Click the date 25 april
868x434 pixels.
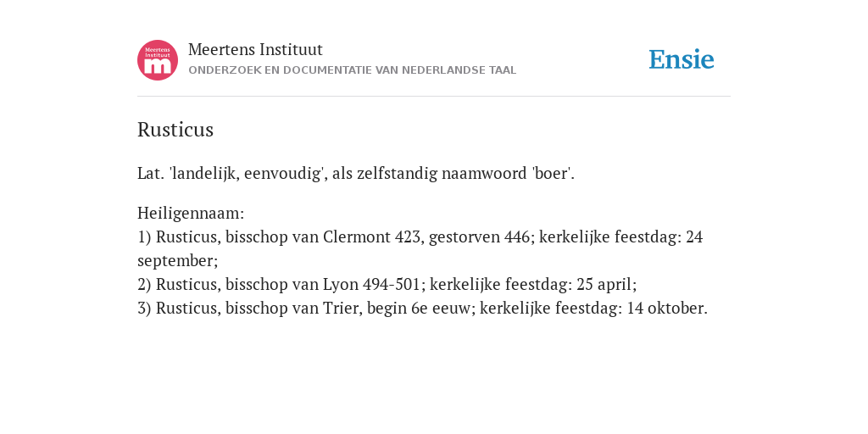click(x=605, y=285)
